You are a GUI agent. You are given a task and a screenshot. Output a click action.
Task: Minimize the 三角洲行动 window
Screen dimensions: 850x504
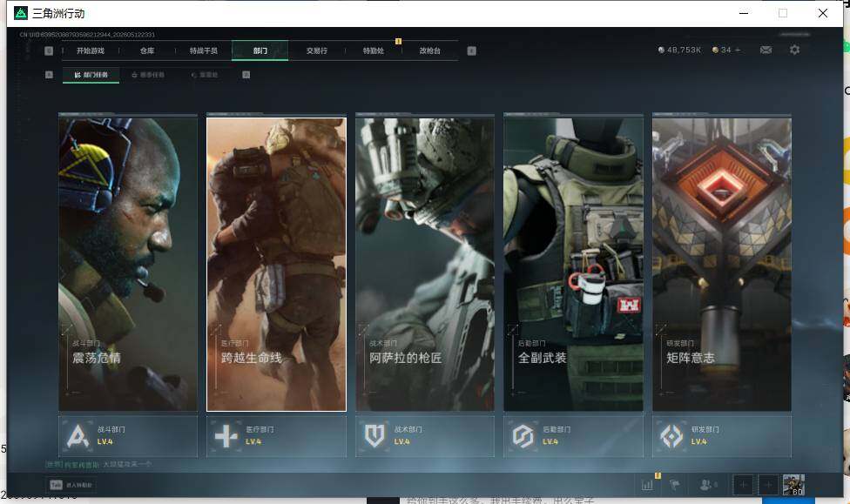tap(744, 13)
